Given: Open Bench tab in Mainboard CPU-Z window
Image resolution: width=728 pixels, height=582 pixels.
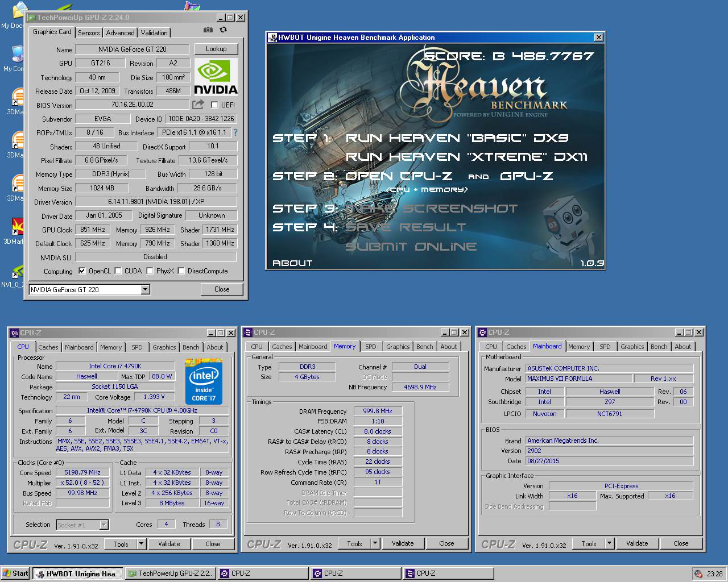Looking at the screenshot, I should (659, 347).
